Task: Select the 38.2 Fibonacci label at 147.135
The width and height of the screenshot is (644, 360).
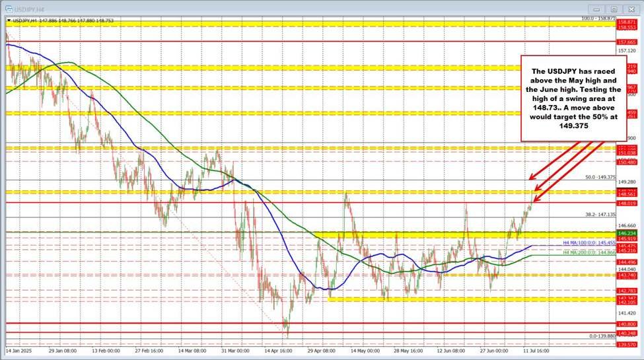Action: [x=600, y=214]
